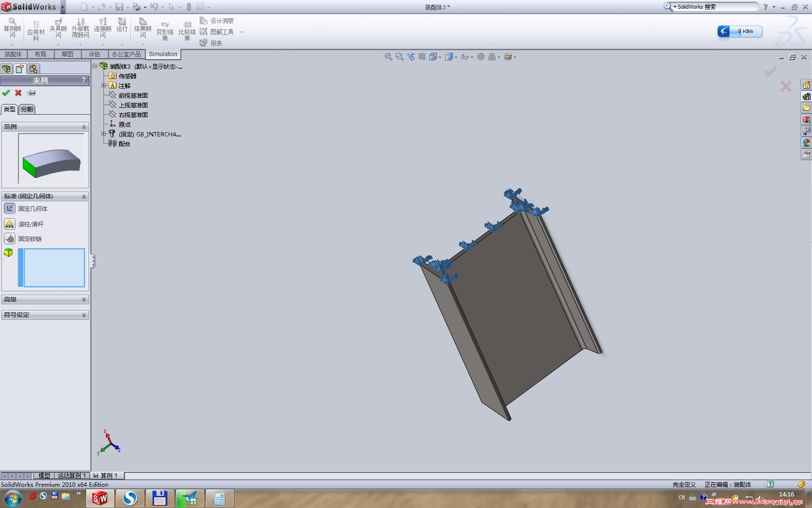Run the simulation with 运行
Image resolution: width=812 pixels, height=508 pixels.
point(122,25)
